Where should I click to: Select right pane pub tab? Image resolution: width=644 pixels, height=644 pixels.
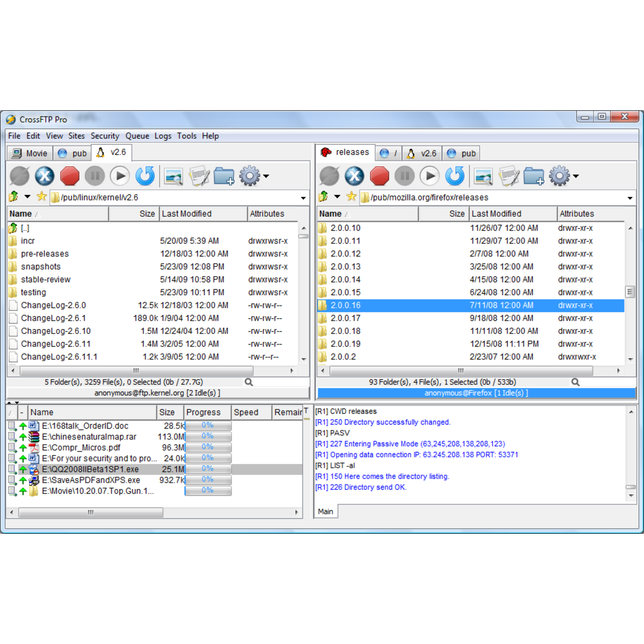pos(461,153)
